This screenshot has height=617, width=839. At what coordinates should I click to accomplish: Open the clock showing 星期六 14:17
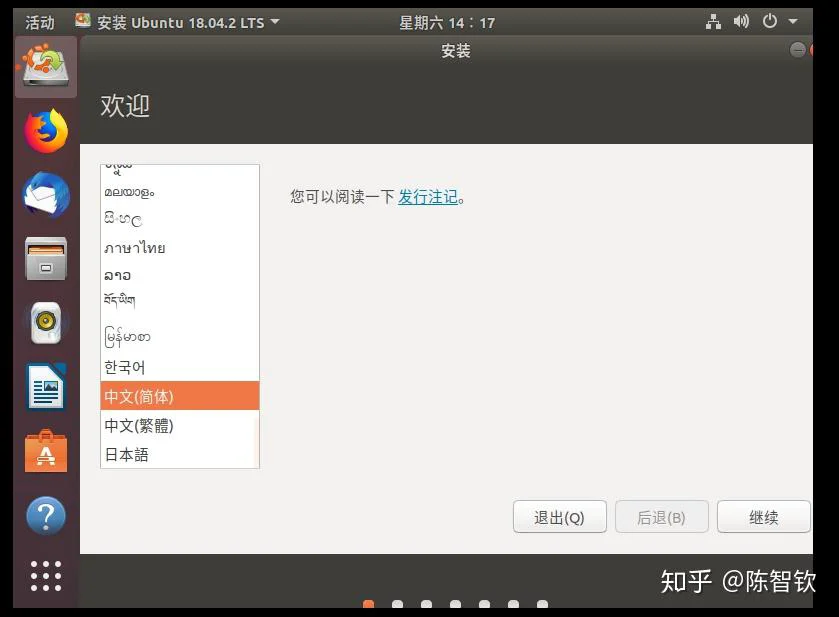pos(447,22)
